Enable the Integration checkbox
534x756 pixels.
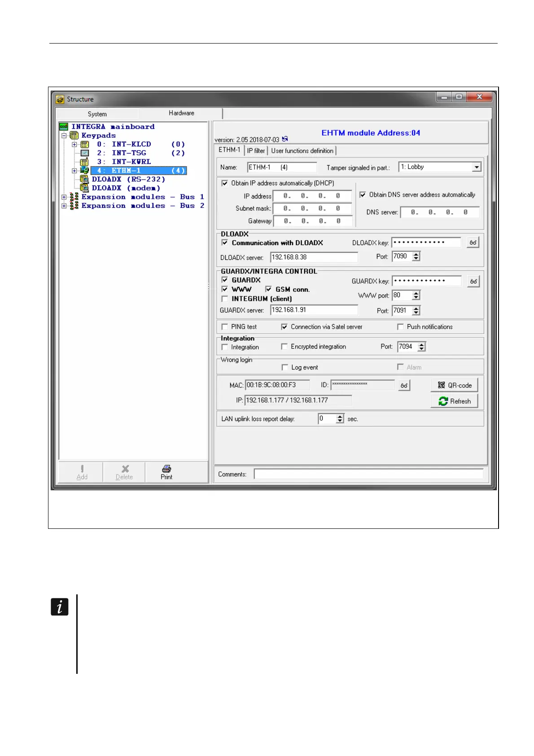point(225,347)
